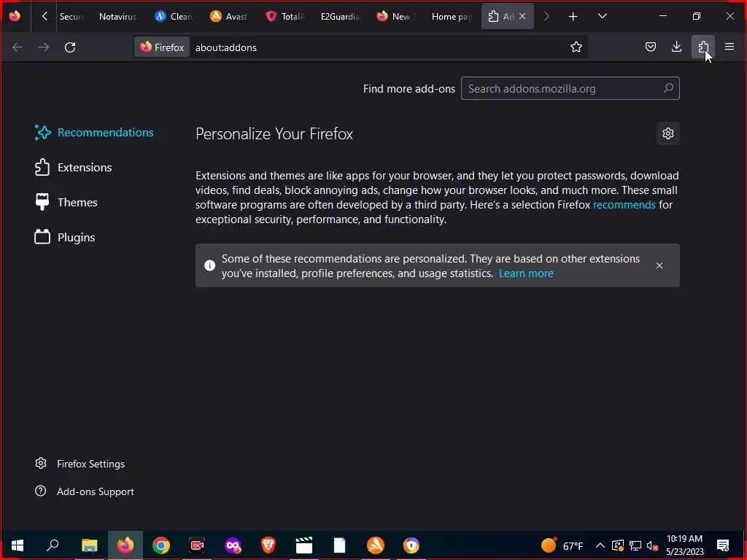Open the Downloads panel

click(676, 47)
